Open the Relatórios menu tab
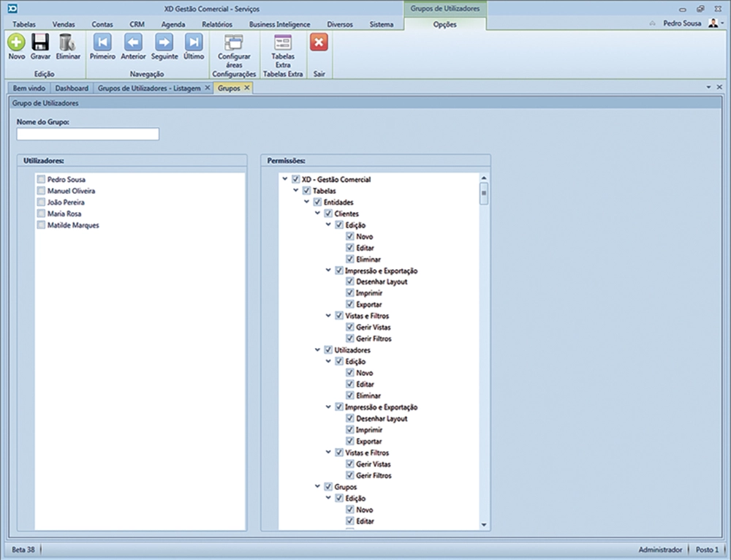Image resolution: width=731 pixels, height=560 pixels. tap(216, 24)
